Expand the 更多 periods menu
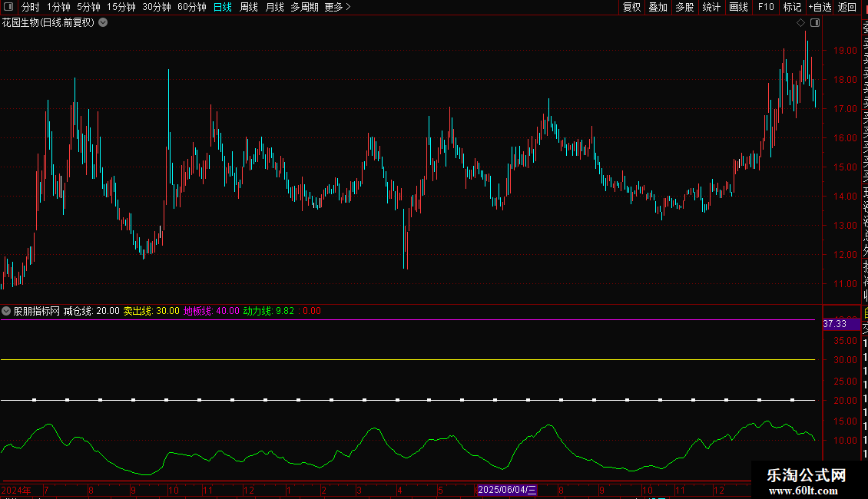 [x=338, y=7]
